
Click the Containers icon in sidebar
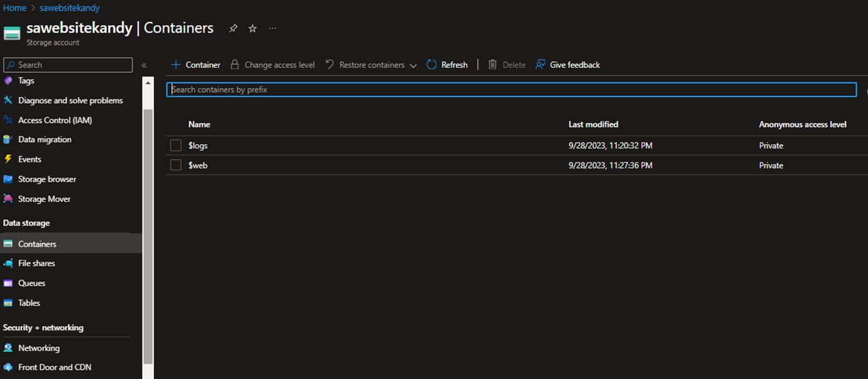tap(8, 244)
